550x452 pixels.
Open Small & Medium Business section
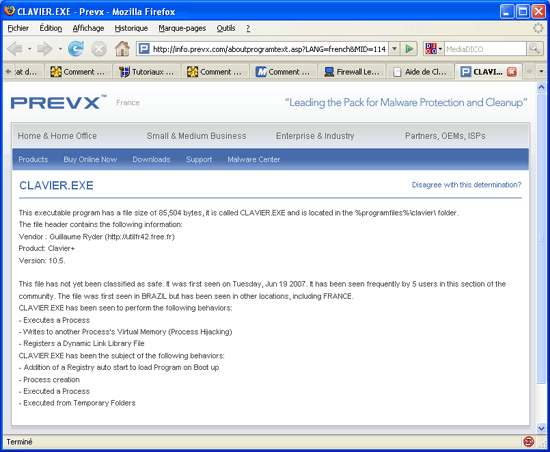196,136
